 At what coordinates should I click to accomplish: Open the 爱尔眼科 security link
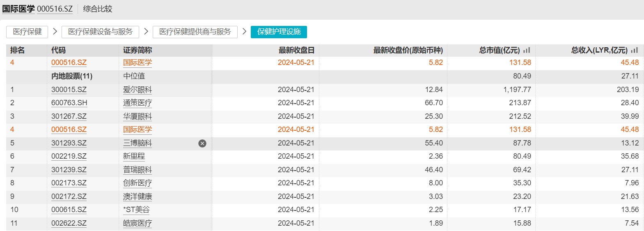(x=138, y=90)
